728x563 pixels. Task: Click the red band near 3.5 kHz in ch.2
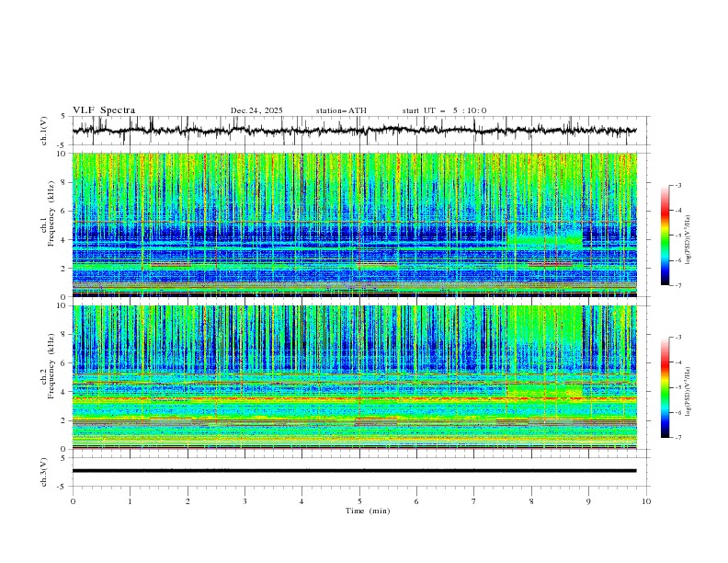[x=354, y=398]
